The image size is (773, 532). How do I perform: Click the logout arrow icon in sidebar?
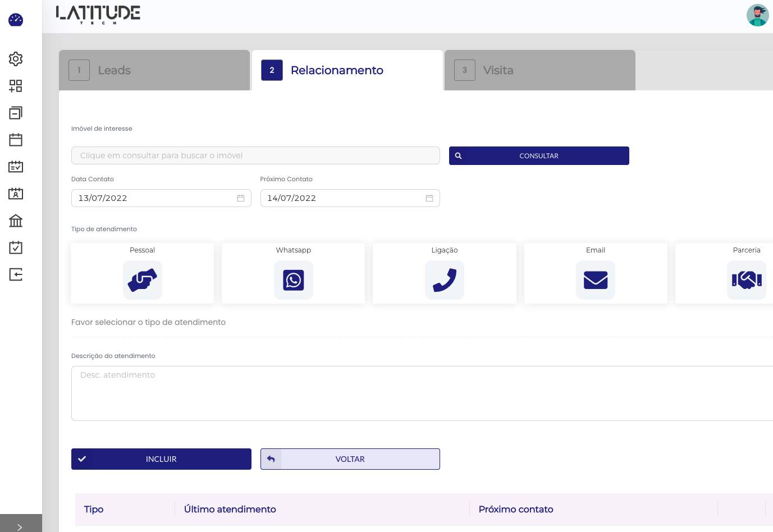(16, 274)
